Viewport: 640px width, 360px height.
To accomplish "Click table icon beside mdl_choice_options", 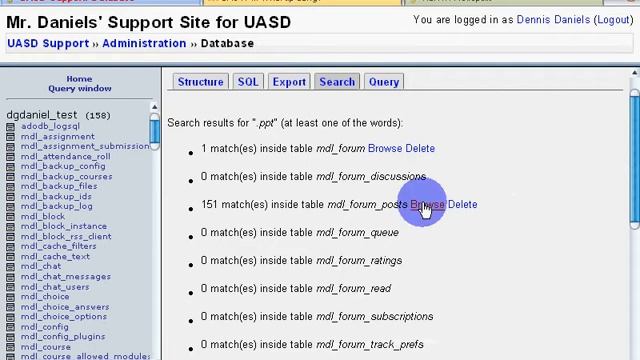I will [x=11, y=317].
